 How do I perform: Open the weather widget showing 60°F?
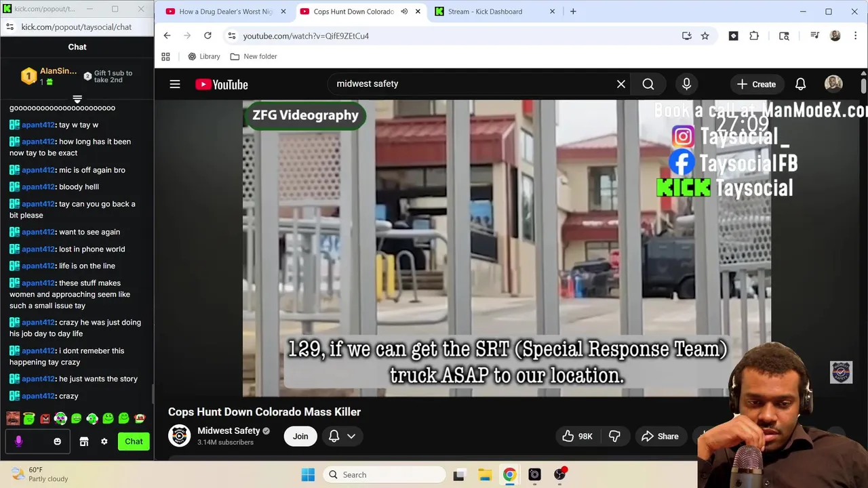(40, 474)
